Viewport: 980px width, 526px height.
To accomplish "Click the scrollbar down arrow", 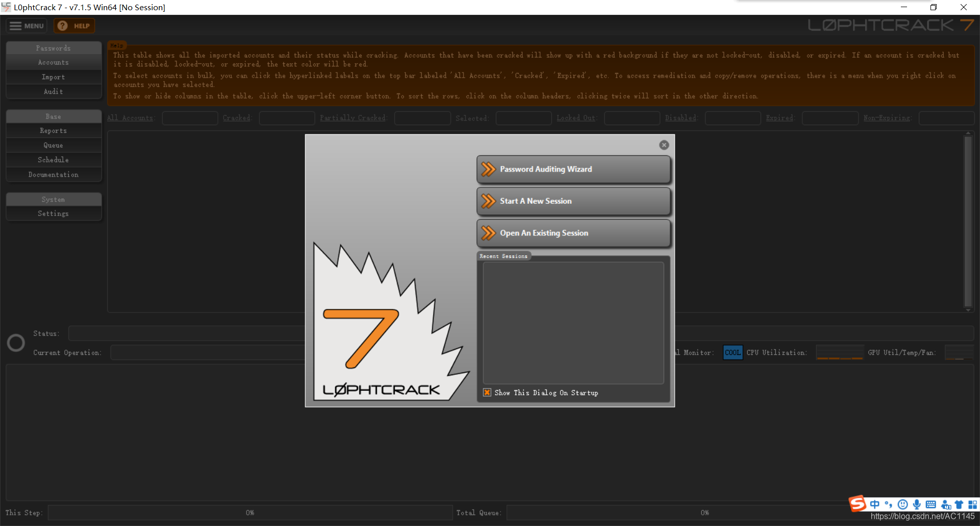I will (x=968, y=310).
